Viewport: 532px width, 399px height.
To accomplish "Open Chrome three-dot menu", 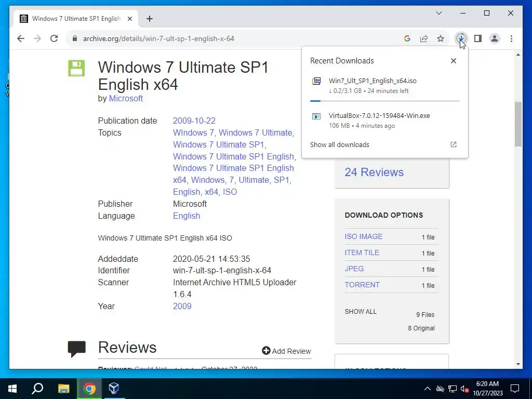I will pyautogui.click(x=511, y=38).
